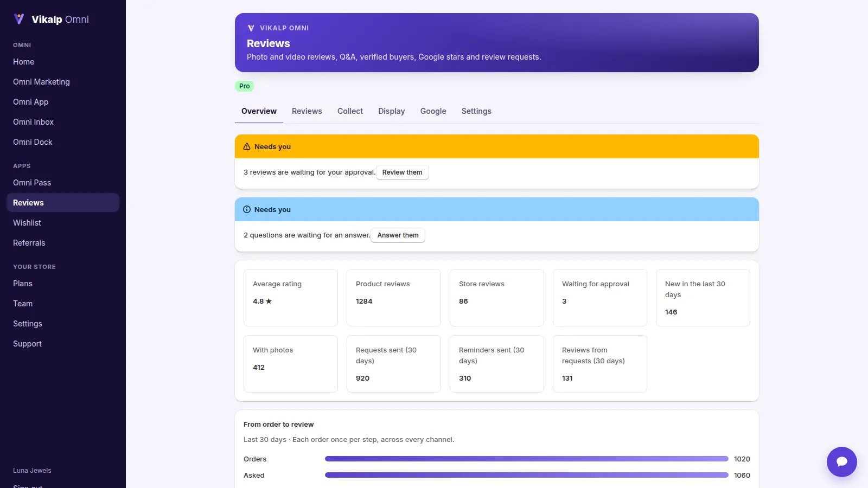Open the chat bubble support widget
868x488 pixels.
click(841, 461)
